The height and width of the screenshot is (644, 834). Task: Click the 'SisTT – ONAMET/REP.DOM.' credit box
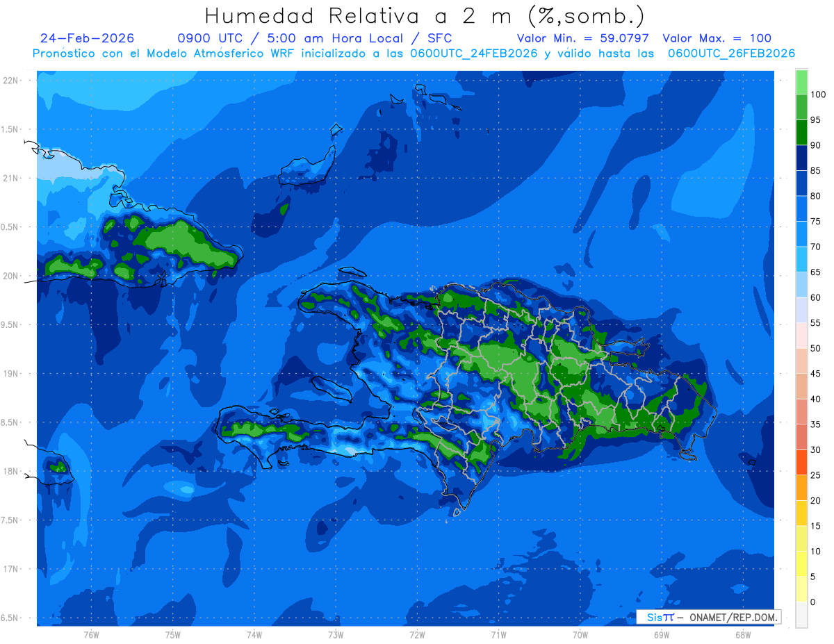(x=708, y=617)
